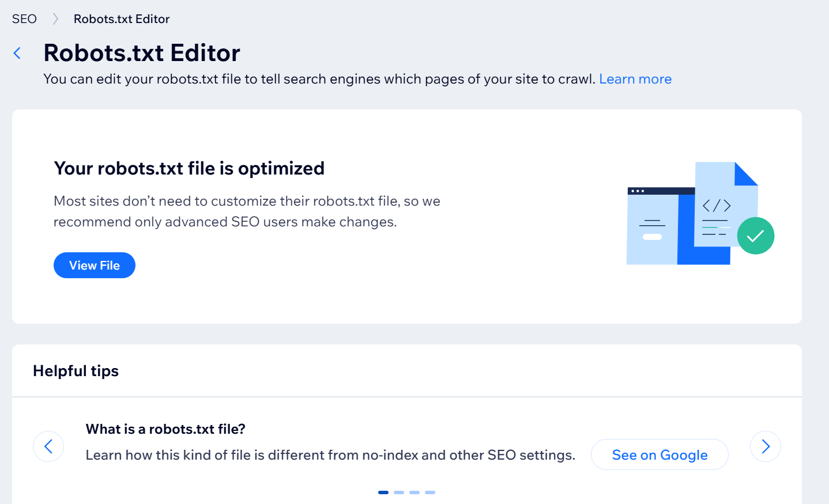Image resolution: width=829 pixels, height=504 pixels.
Task: Show the previous helpful tip
Action: pyautogui.click(x=48, y=446)
